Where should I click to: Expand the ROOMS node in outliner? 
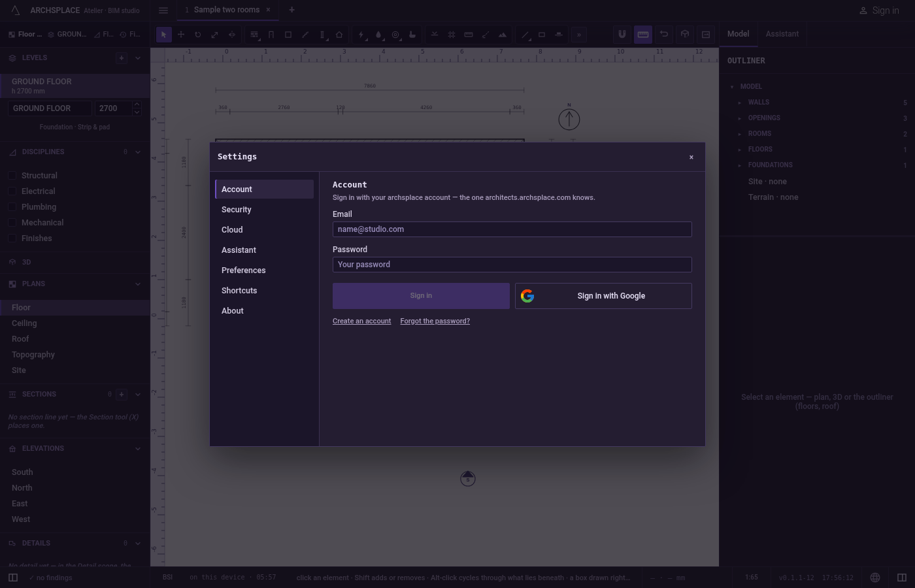pos(740,134)
